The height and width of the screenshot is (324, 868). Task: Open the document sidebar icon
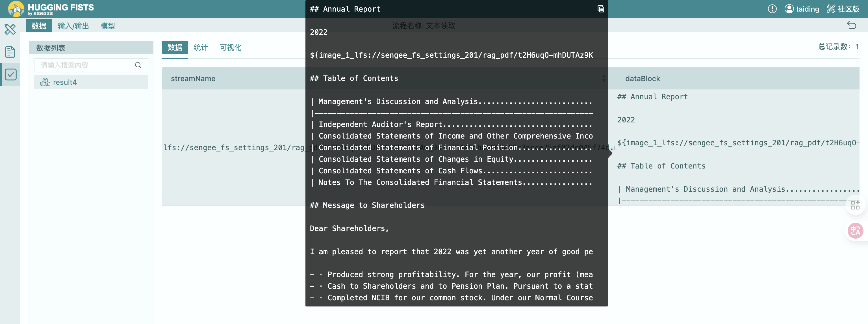click(10, 52)
